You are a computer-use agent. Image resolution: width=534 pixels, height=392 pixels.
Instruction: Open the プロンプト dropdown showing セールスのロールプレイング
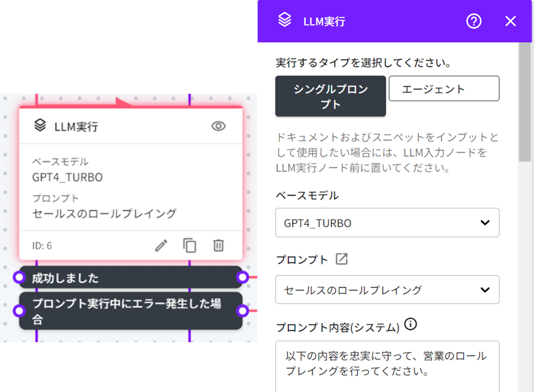(387, 290)
